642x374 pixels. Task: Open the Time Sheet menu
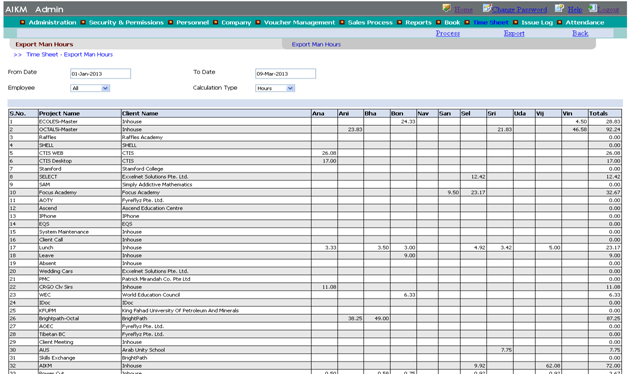(491, 23)
